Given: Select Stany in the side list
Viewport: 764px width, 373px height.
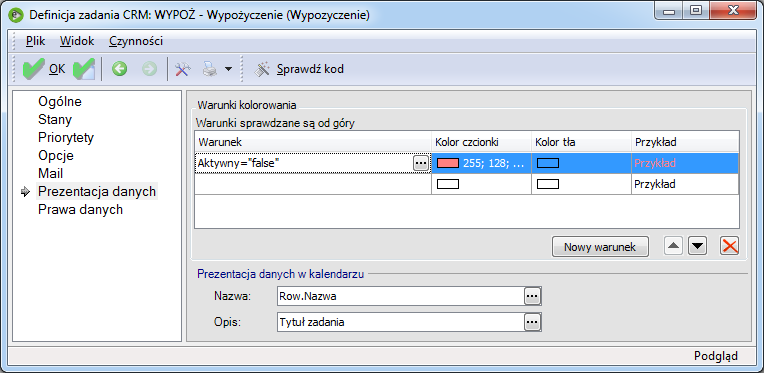Looking at the screenshot, I should (x=55, y=120).
